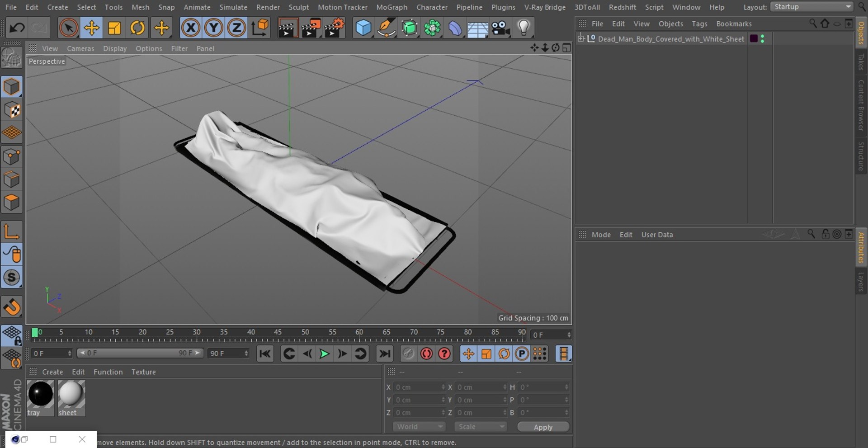The width and height of the screenshot is (868, 448).
Task: Open material manager Create menu
Action: pos(52,372)
